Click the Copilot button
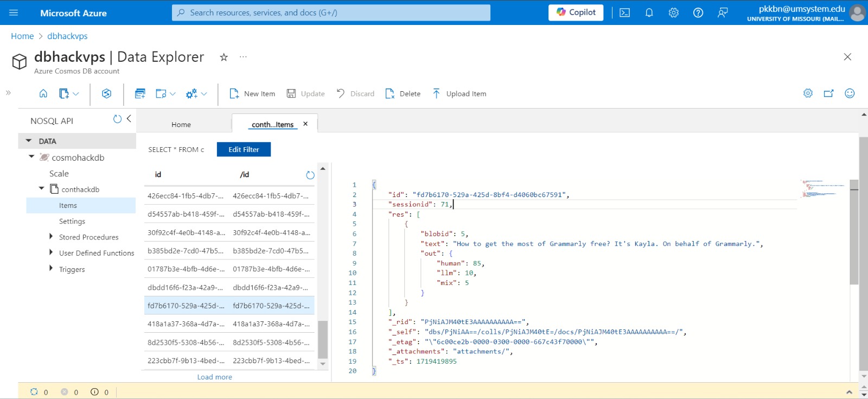The width and height of the screenshot is (868, 399). click(x=576, y=12)
